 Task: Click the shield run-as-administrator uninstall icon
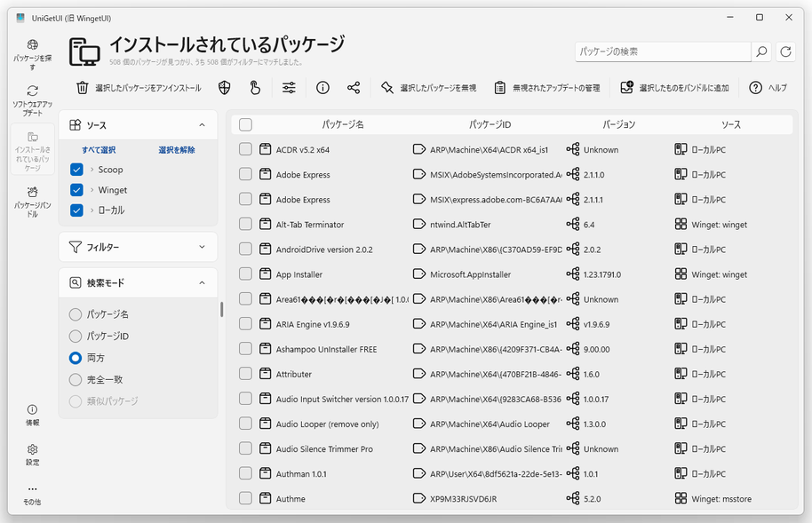[224, 88]
